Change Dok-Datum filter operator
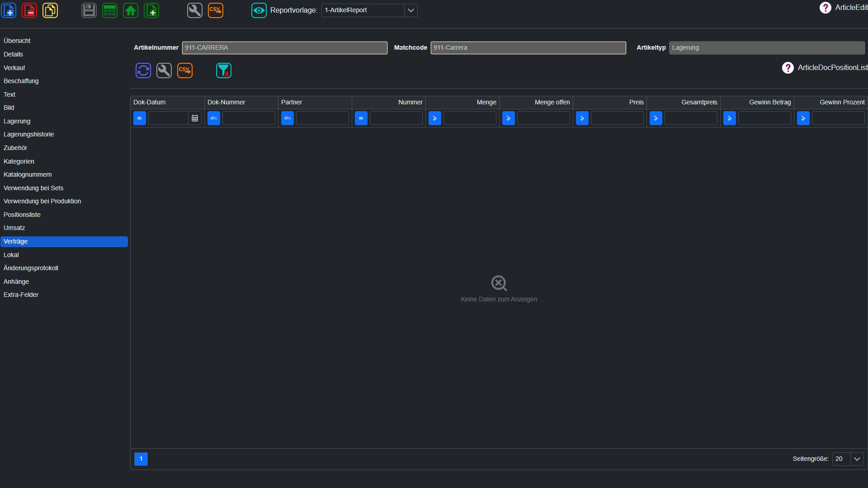The height and width of the screenshot is (488, 868). coord(140,118)
